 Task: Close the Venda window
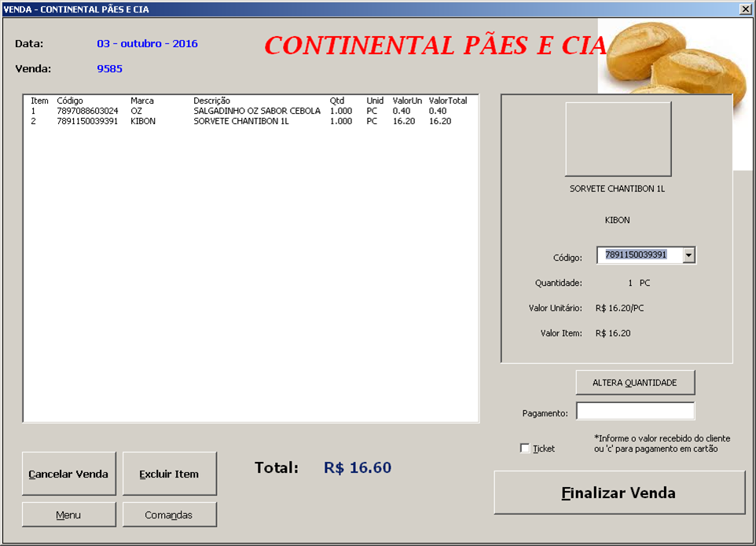(x=745, y=9)
